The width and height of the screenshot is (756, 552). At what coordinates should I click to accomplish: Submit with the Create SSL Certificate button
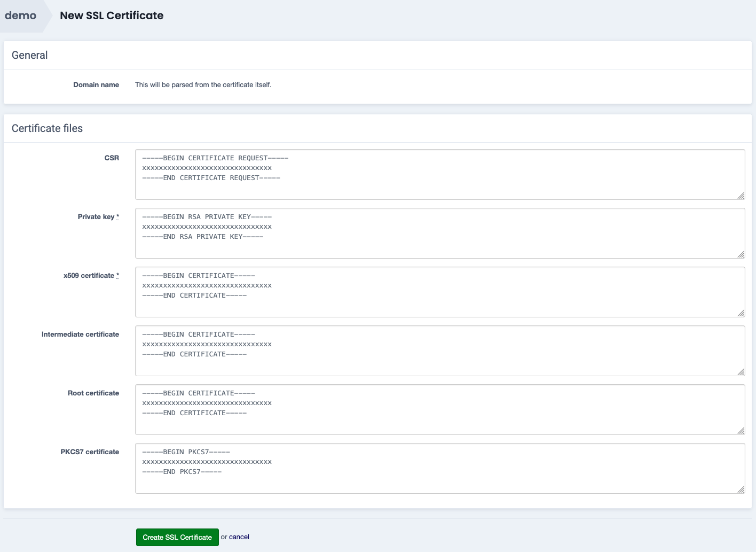point(177,537)
